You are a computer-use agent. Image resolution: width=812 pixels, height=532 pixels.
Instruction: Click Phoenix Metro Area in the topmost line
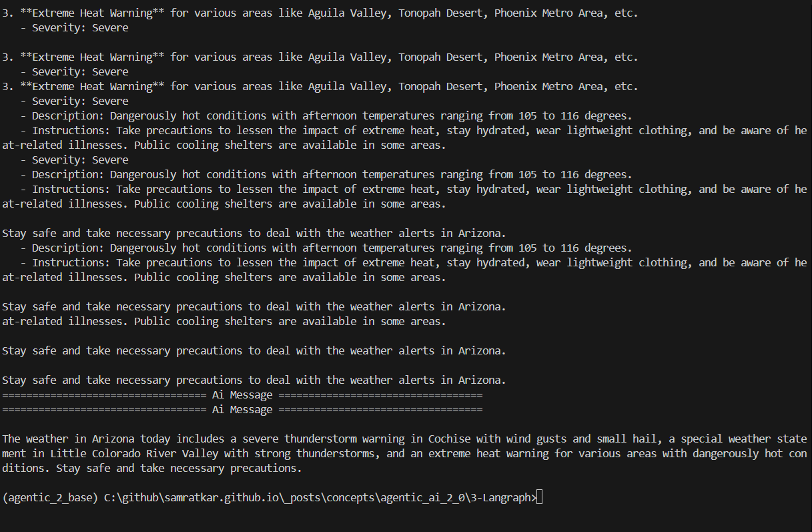click(x=548, y=13)
